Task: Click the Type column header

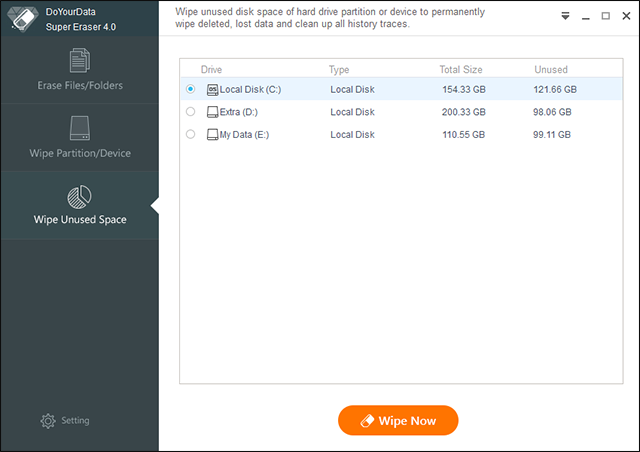Action: pos(339,70)
